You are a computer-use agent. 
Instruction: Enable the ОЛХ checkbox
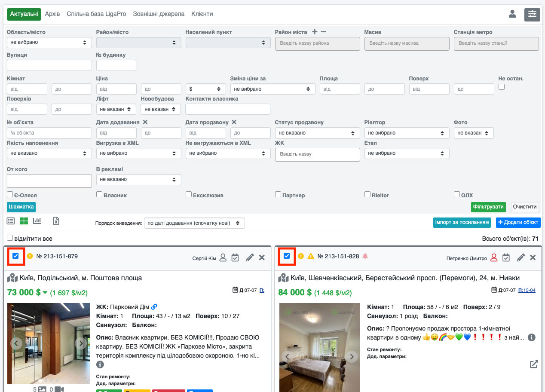point(457,194)
